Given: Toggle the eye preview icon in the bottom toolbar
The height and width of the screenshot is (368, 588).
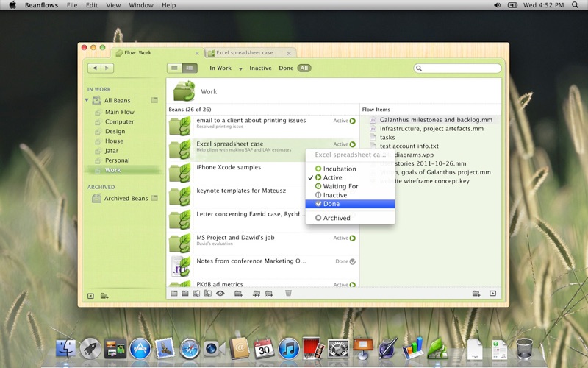Looking at the screenshot, I should coord(220,293).
